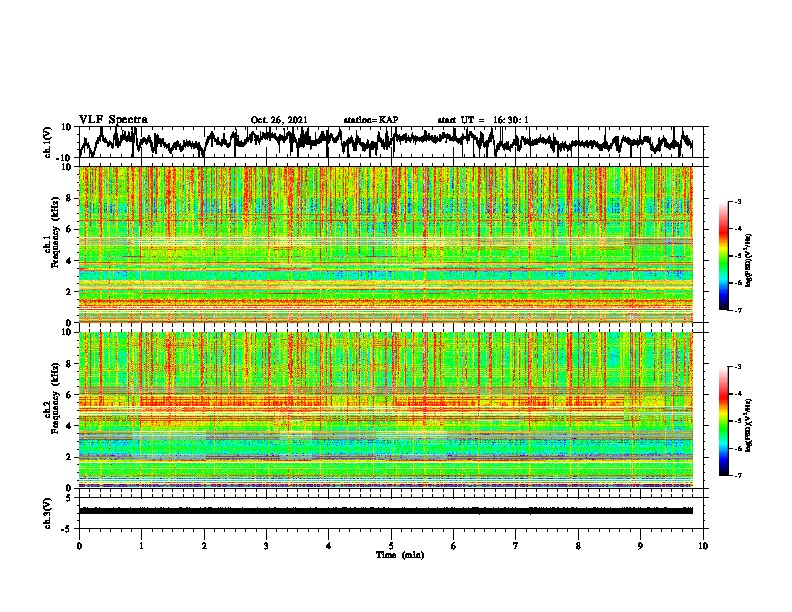Click the ch.1 frequency spectrogram panel
The height and width of the screenshot is (612, 792).
click(386, 244)
